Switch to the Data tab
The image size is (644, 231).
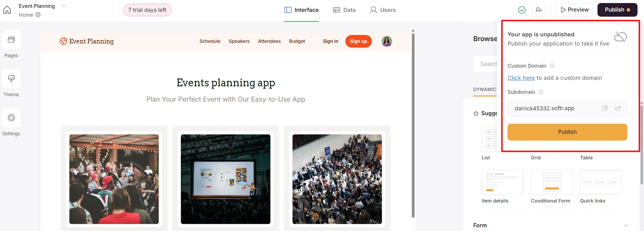(x=344, y=10)
